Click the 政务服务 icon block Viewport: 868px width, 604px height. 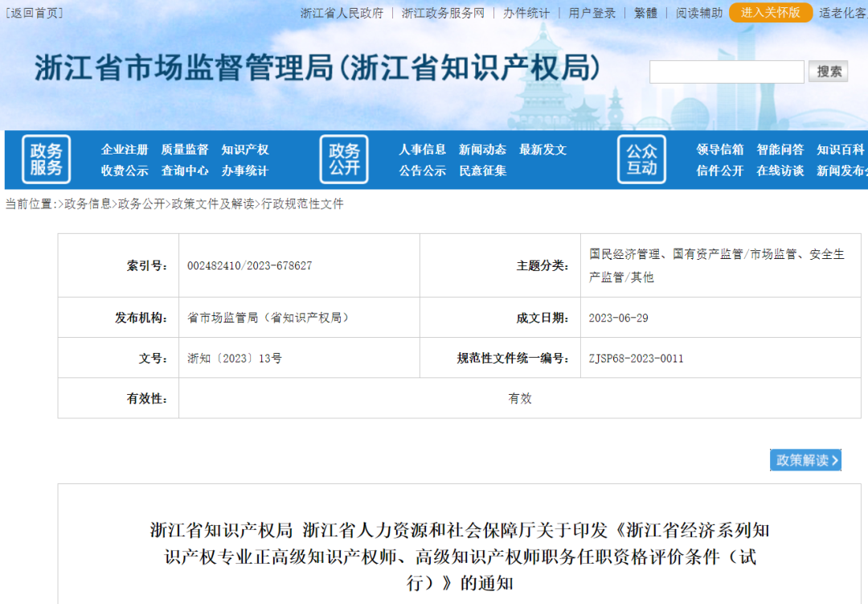coord(46,159)
